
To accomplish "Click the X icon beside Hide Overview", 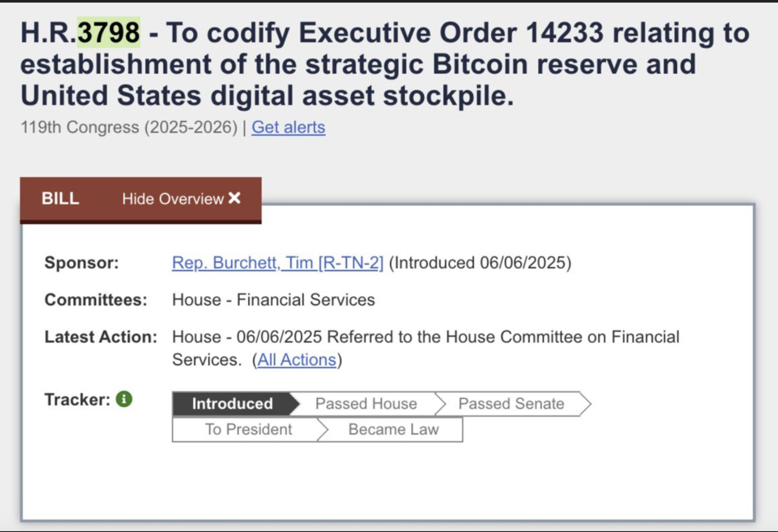I will [x=235, y=198].
